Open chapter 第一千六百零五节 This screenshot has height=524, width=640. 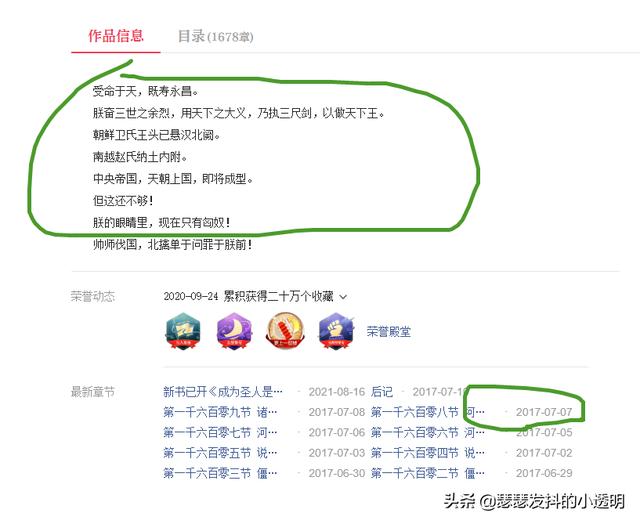pyautogui.click(x=220, y=453)
